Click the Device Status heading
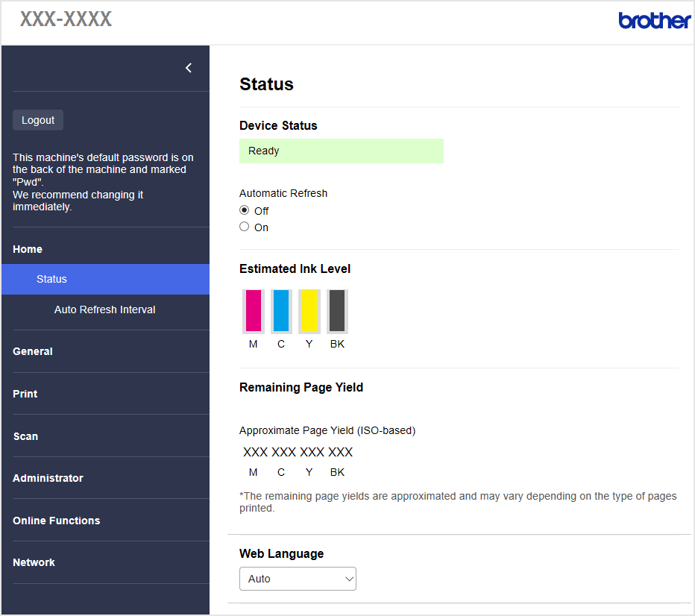 click(278, 125)
